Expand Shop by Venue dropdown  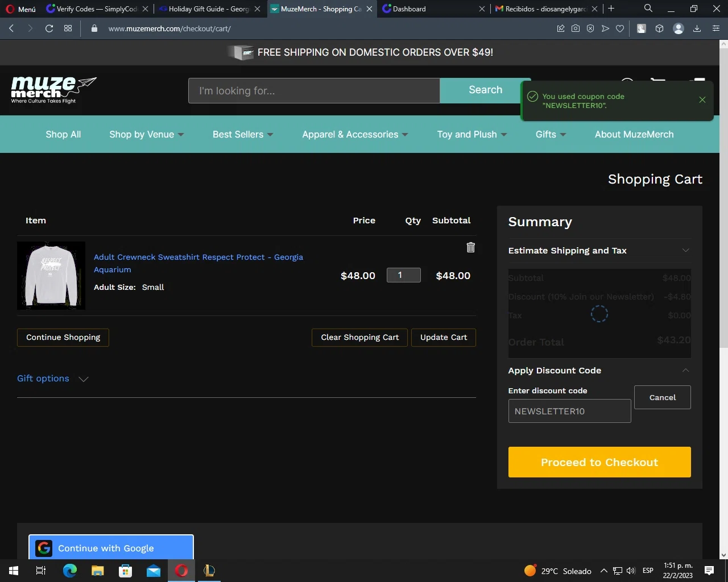(x=147, y=135)
